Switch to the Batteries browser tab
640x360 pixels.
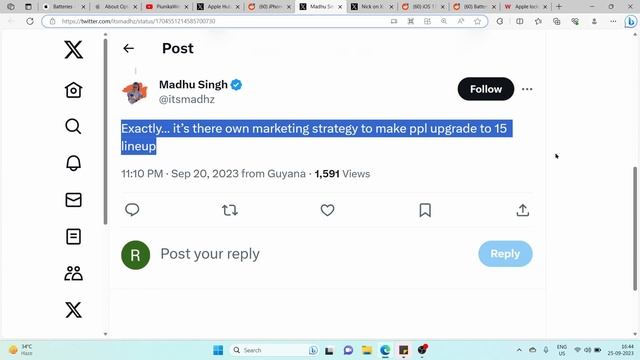click(x=62, y=7)
